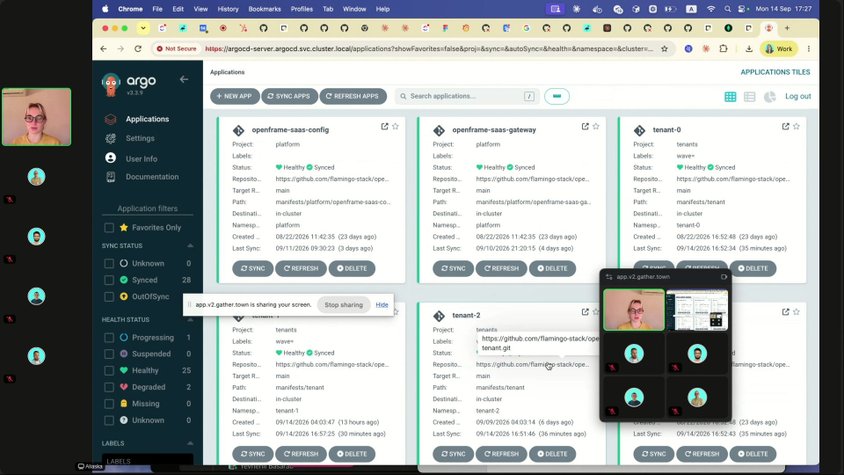Collapse the LABELS filter section
The height and width of the screenshot is (475, 844).
pyautogui.click(x=190, y=443)
